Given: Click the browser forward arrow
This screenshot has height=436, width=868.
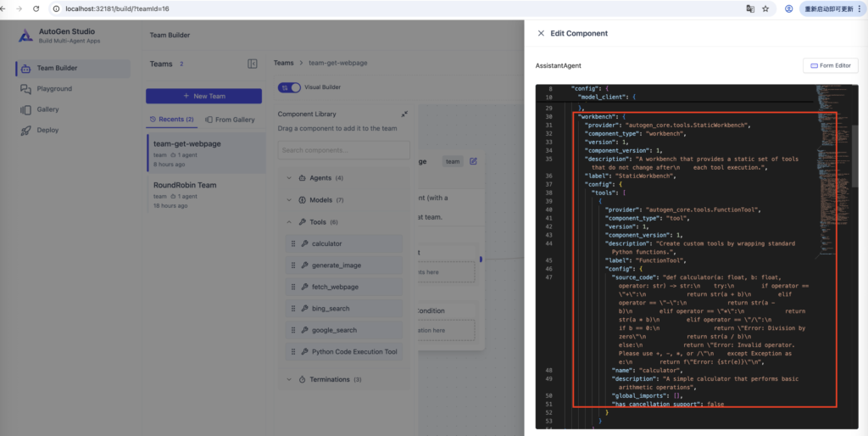Looking at the screenshot, I should point(19,8).
